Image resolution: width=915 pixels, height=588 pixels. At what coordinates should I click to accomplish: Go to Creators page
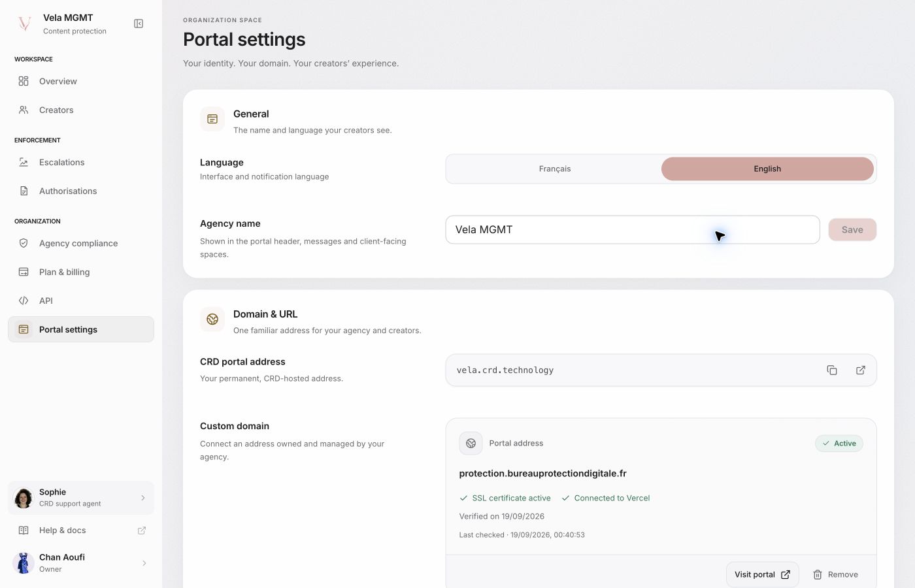(81, 110)
